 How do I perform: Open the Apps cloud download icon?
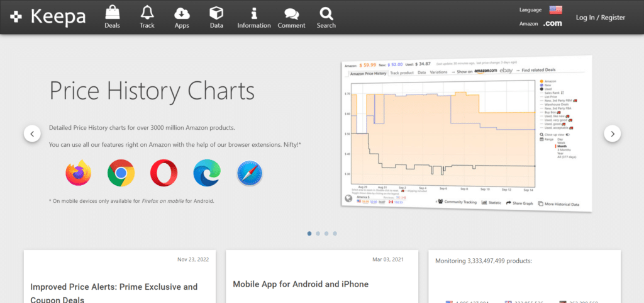point(182,13)
